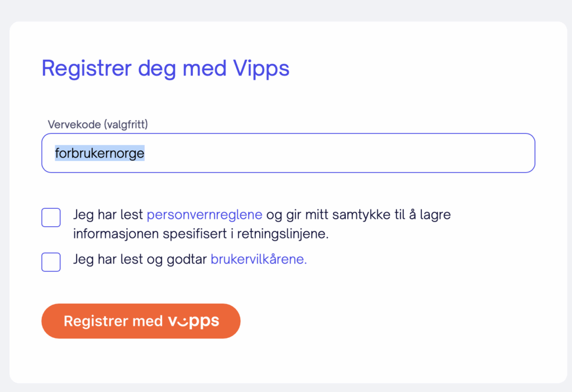Image resolution: width=572 pixels, height=392 pixels.
Task: Click the gray background outside the white card
Action: (286, 10)
